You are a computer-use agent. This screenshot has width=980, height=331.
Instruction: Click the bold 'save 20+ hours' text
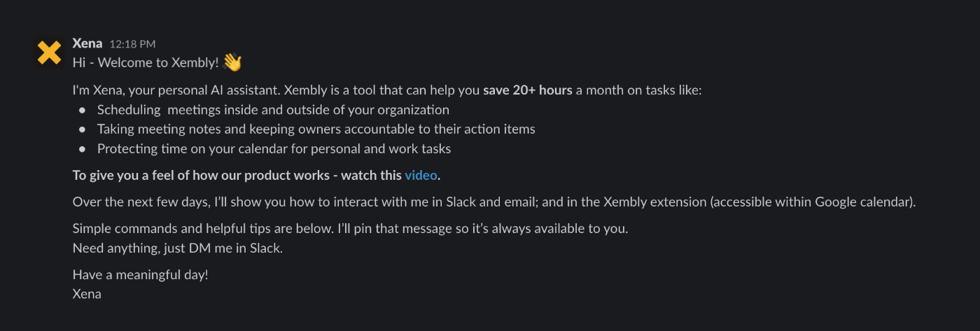[528, 90]
